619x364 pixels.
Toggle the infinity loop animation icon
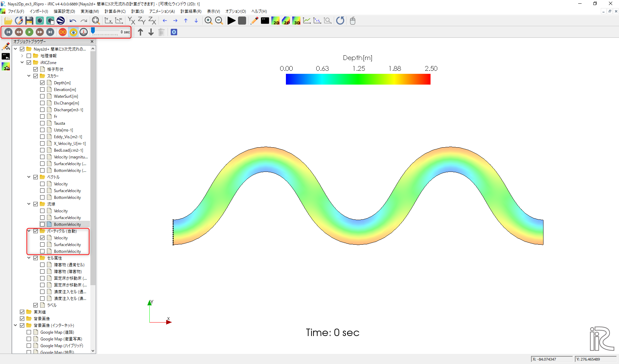coord(63,32)
